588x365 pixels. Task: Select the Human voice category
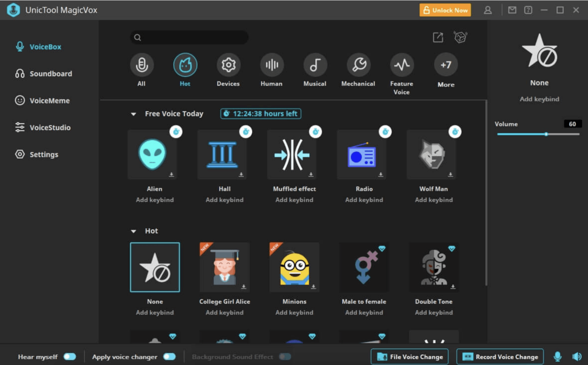click(x=271, y=65)
